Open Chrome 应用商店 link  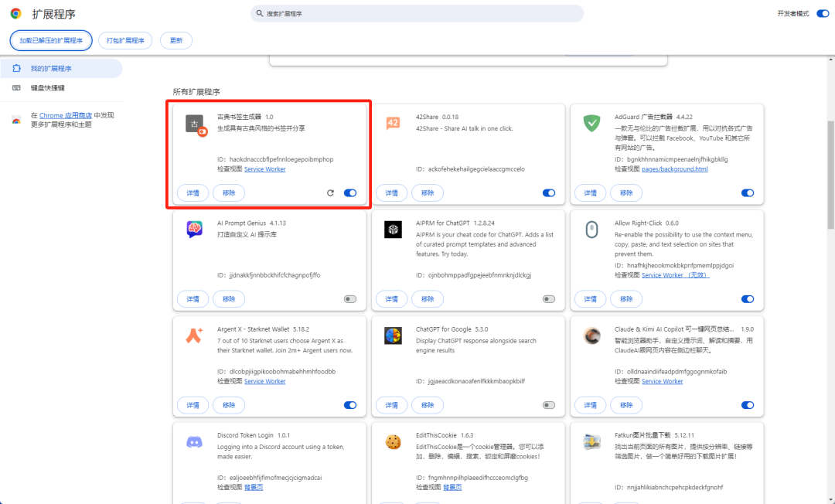click(x=66, y=115)
